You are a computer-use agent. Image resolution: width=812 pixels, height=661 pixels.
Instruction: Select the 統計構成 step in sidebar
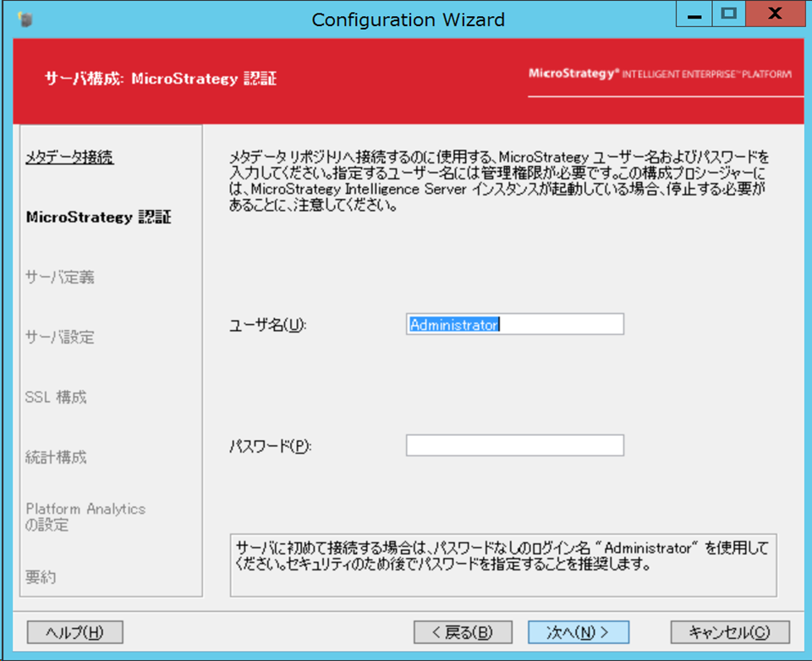pyautogui.click(x=56, y=457)
